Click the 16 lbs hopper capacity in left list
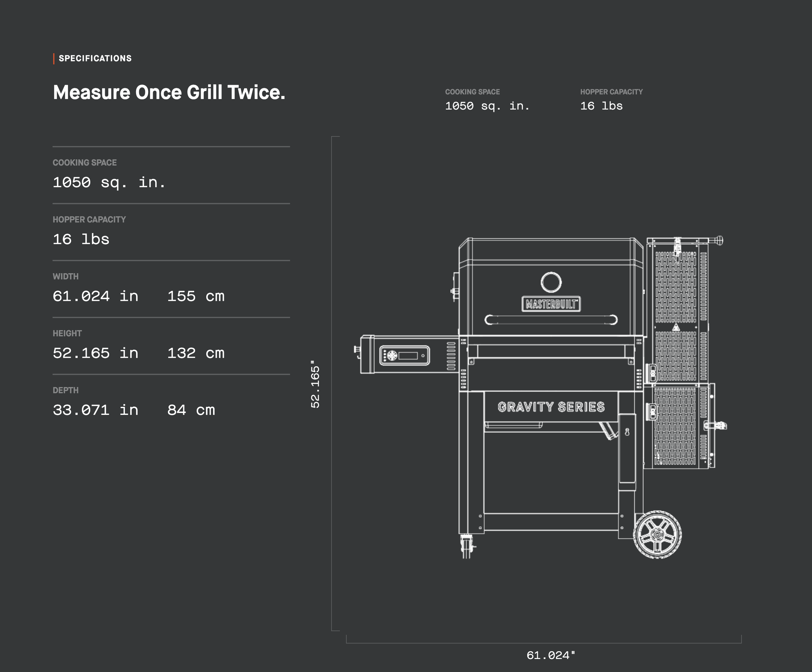The width and height of the screenshot is (812, 672). (81, 239)
